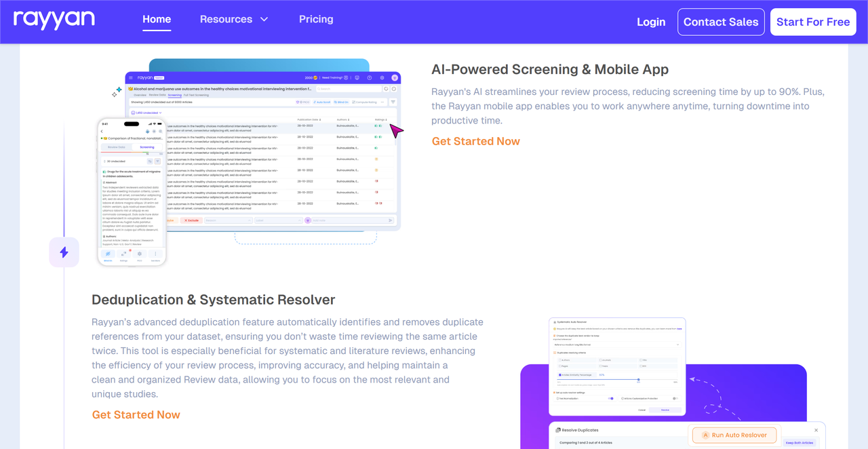Click the Deduplication & Systematic Resolver heading
This screenshot has width=868, height=449.
coord(214,300)
